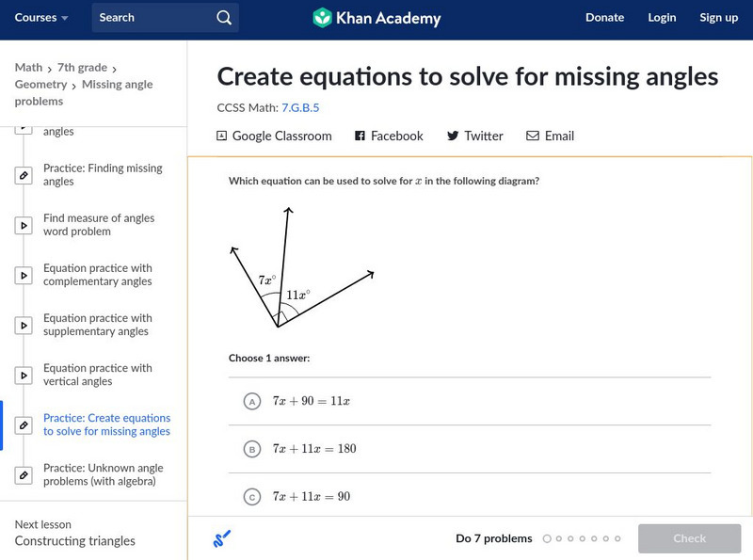
Task: Click the first problem progress dot
Action: [547, 538]
